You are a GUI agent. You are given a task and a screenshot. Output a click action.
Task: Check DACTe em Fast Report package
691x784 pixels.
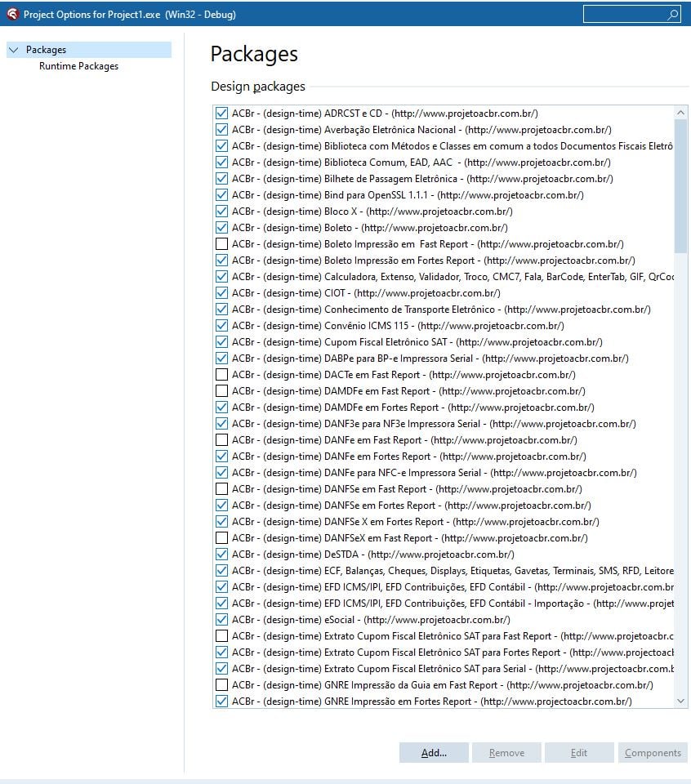tap(221, 375)
